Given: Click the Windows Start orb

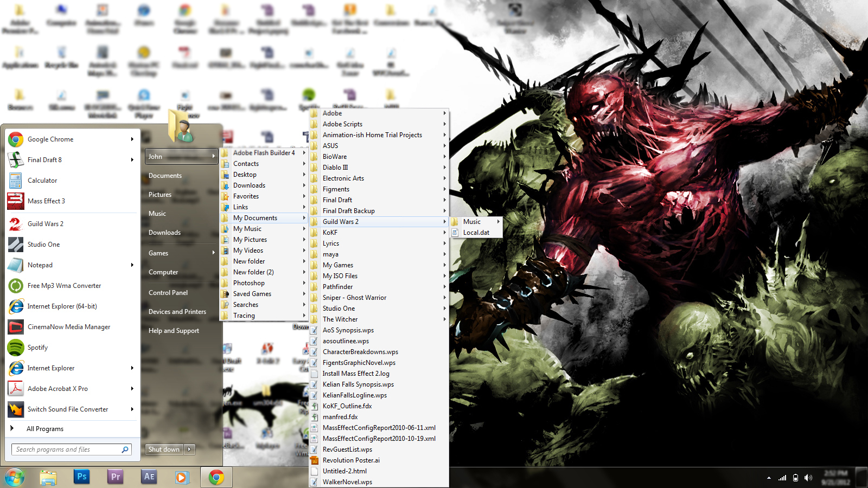Looking at the screenshot, I should (15, 477).
